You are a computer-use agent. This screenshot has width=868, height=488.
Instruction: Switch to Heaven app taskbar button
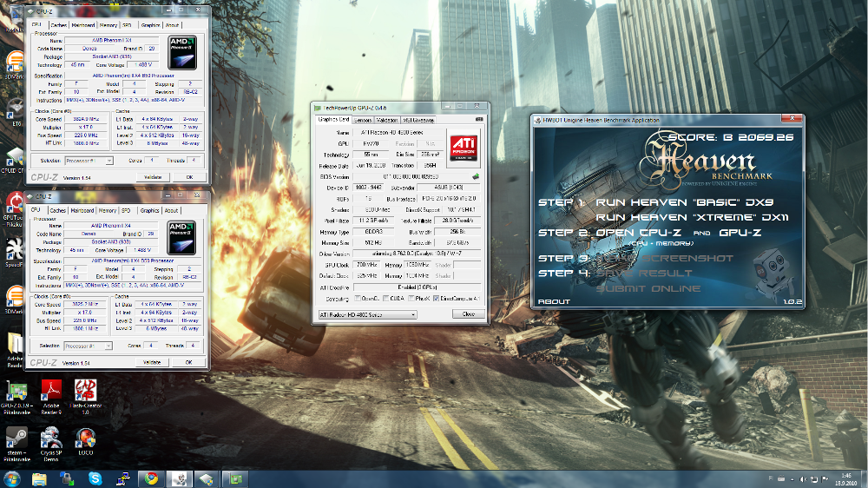tap(180, 479)
